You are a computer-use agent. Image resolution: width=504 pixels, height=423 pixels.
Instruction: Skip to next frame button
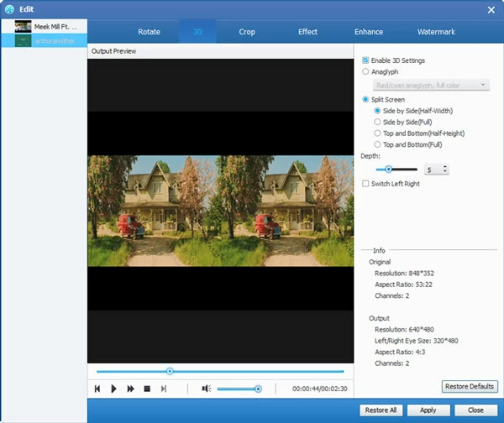pos(164,389)
